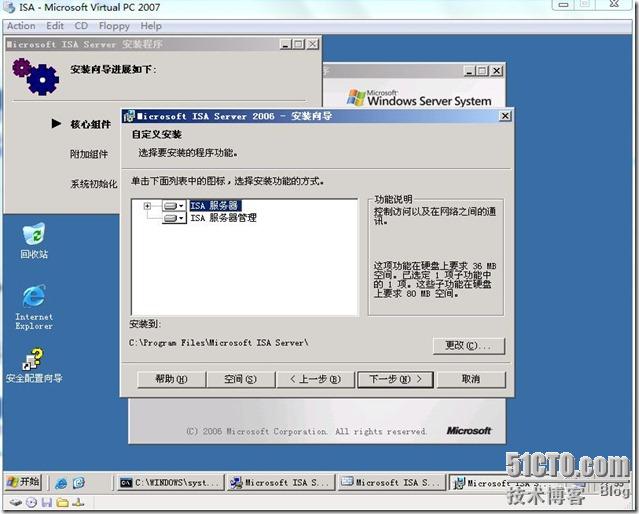This screenshot has width=639, height=514.
Task: Minimize the Windows Server System splash window
Action: (469, 71)
